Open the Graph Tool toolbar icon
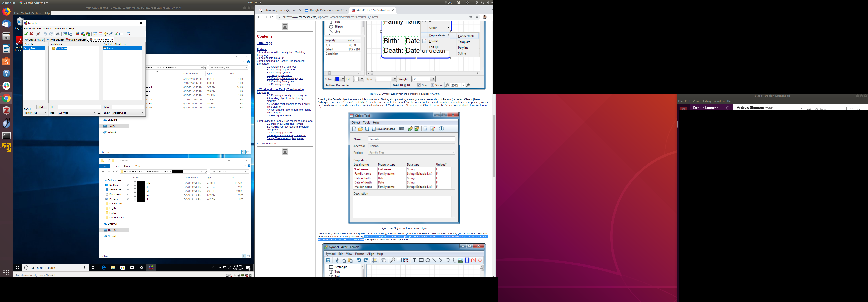The image size is (868, 302). click(95, 34)
